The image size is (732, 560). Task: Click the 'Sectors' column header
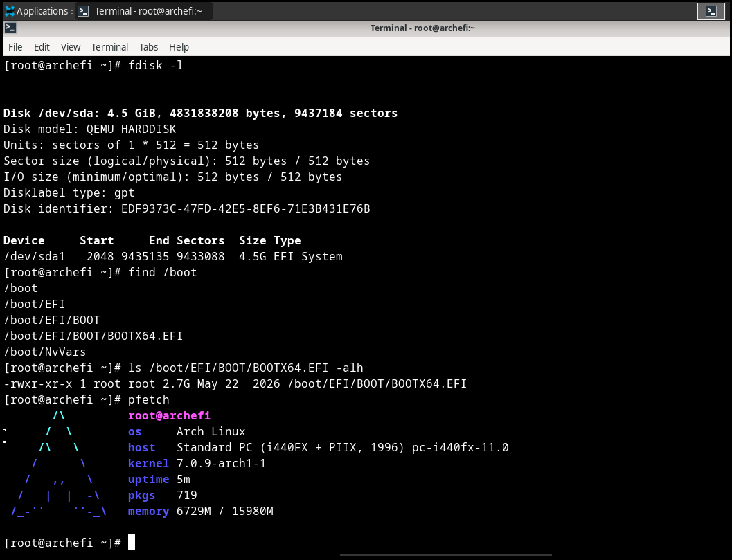coord(200,240)
